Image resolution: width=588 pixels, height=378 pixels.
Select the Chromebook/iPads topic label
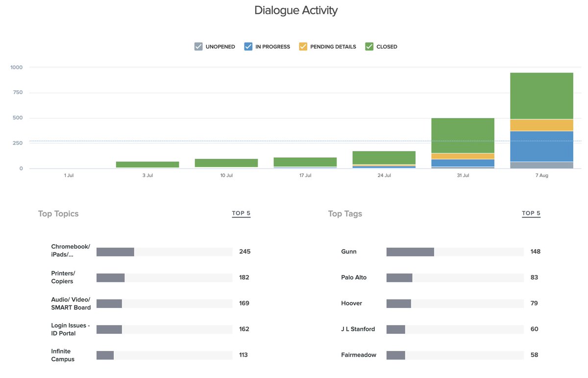pyautogui.click(x=71, y=251)
